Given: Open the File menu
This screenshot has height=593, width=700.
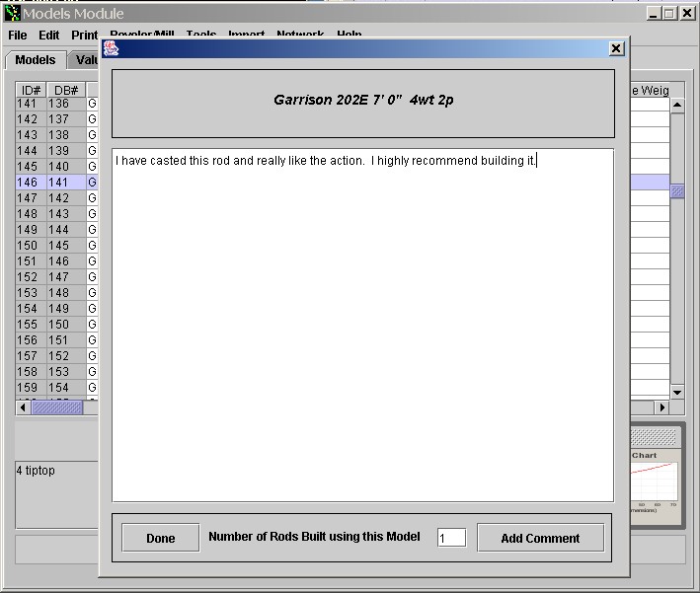Looking at the screenshot, I should [x=18, y=35].
